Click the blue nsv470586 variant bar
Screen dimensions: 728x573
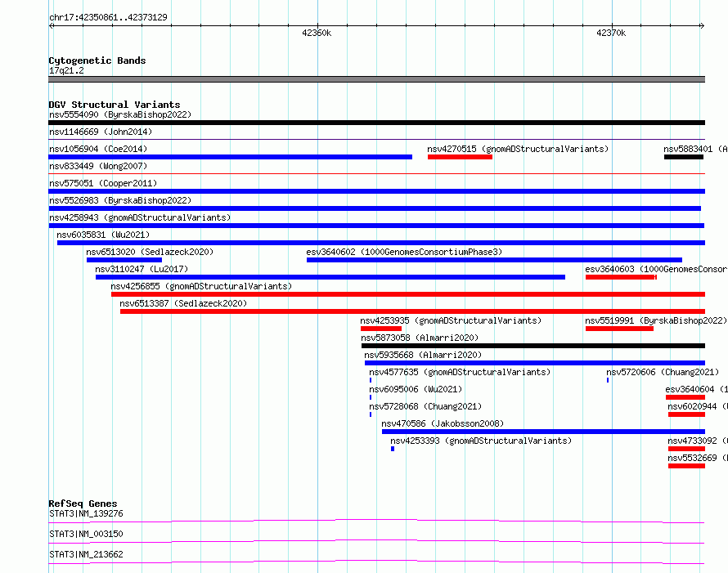[x=543, y=432]
